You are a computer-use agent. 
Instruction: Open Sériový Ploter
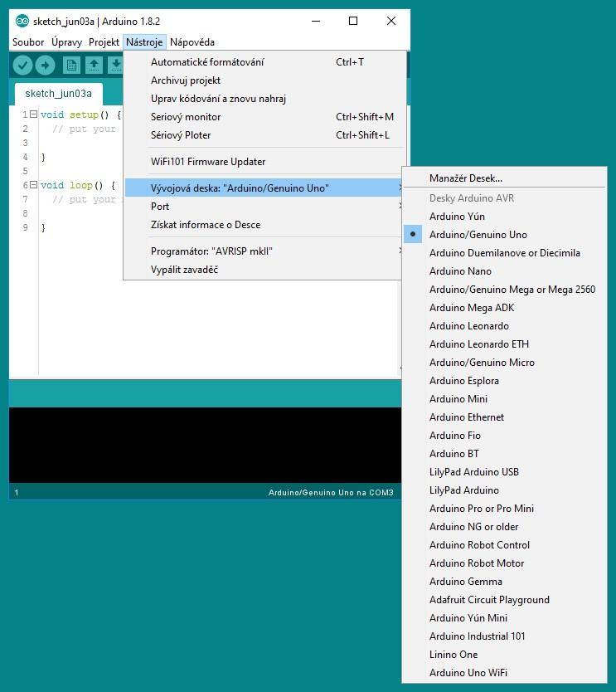(264, 135)
